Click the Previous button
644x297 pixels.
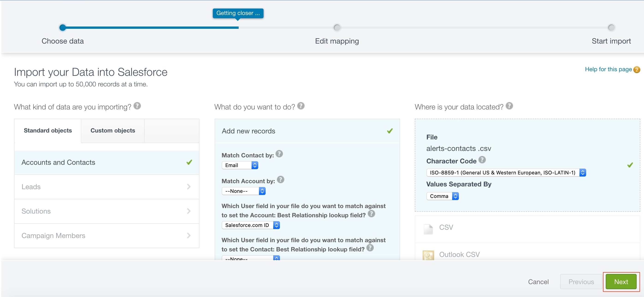click(581, 282)
